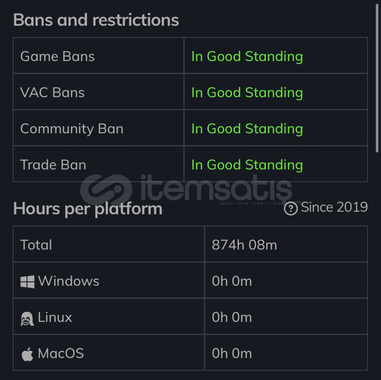Click VAC Bans In Good Standing status
Viewport: 381px width, 380px height.
click(x=247, y=92)
